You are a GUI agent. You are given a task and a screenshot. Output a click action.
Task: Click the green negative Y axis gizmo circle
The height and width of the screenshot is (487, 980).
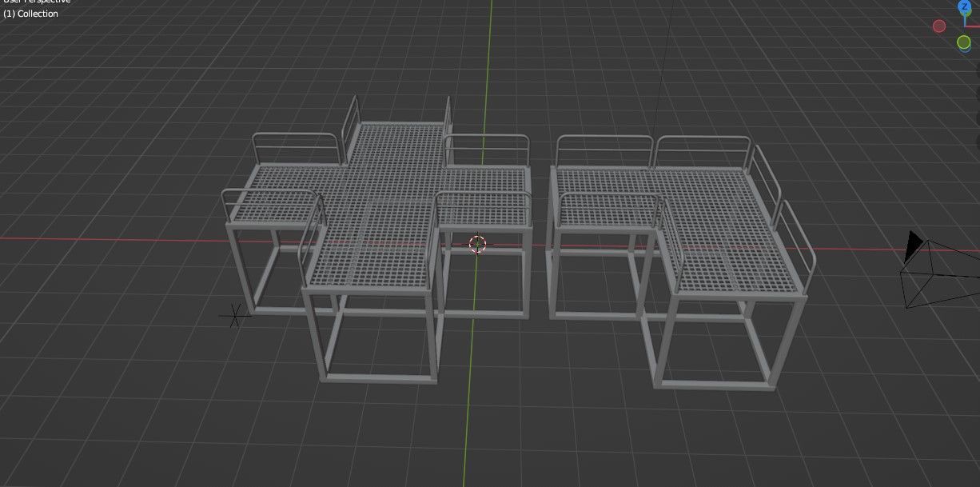coord(964,42)
